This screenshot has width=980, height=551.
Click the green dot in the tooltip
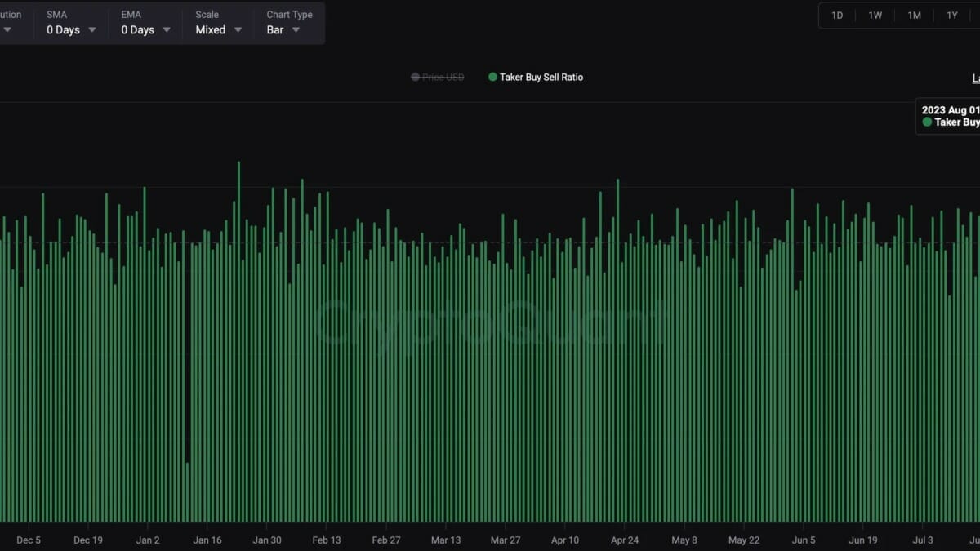click(927, 122)
